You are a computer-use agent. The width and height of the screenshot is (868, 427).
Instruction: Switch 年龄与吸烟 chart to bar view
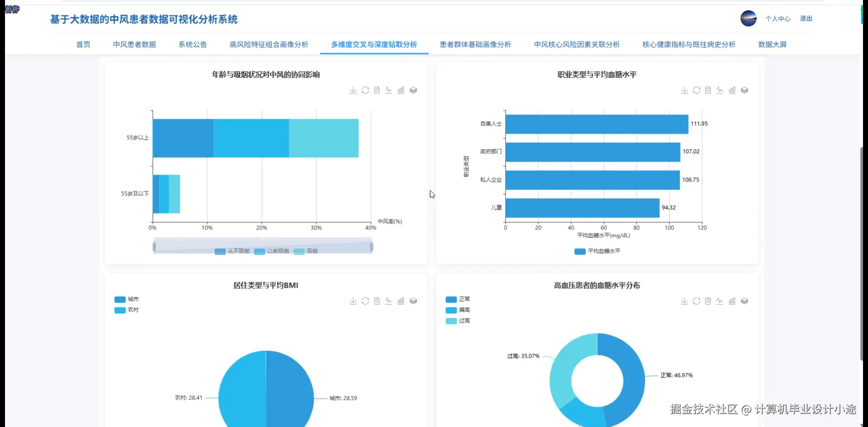[401, 90]
